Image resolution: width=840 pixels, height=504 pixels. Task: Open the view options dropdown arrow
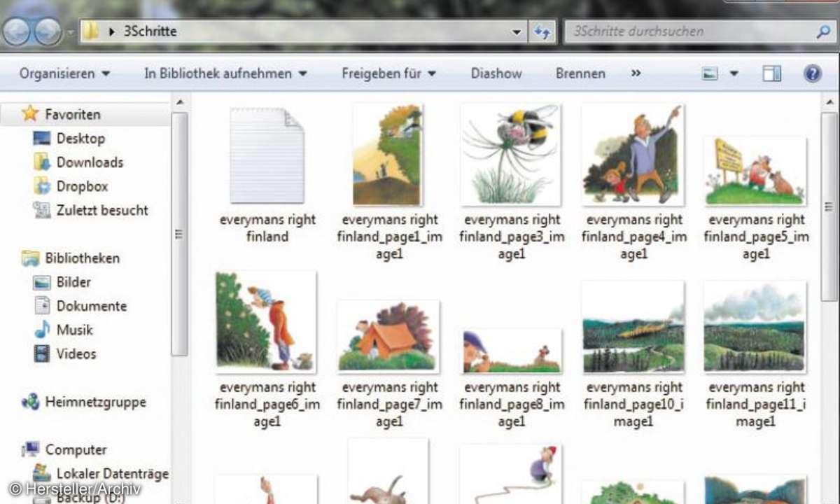coord(734,73)
